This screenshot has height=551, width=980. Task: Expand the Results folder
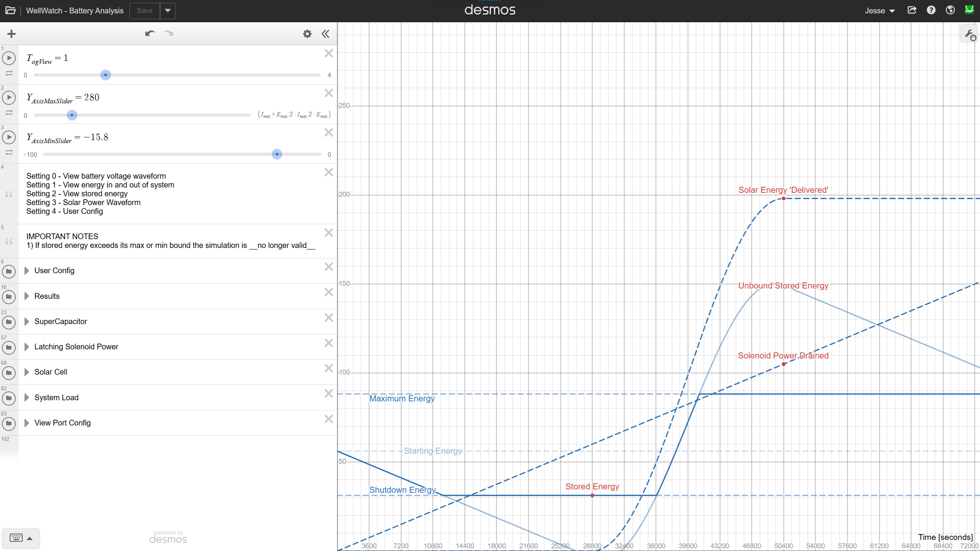click(27, 296)
